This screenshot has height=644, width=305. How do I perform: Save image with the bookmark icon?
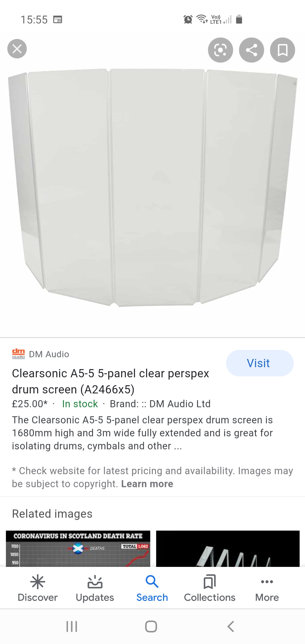tap(282, 50)
